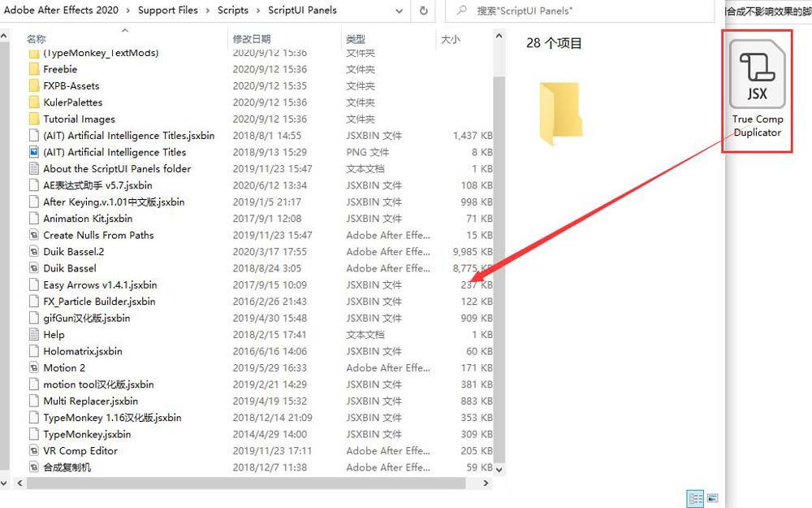Go to Scripts in breadcrumb path
The height and width of the screenshot is (508, 812).
233,10
